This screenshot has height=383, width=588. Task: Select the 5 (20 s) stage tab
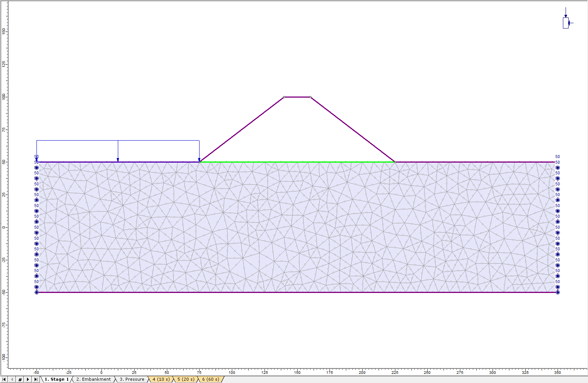coord(185,379)
